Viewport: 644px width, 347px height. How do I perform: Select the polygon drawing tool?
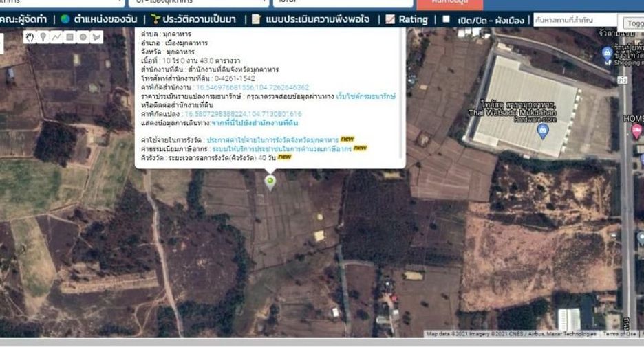coord(96,37)
